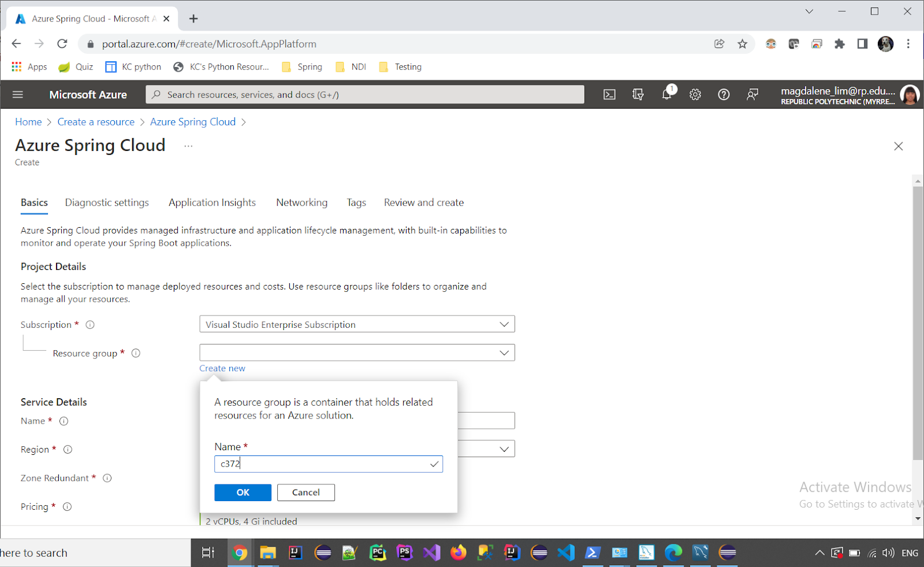Switch to Review and create tab
The height and width of the screenshot is (567, 924).
(423, 202)
